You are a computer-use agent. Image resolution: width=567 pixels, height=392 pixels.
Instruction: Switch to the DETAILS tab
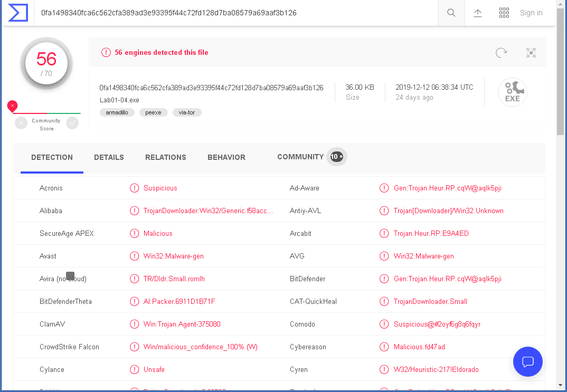coord(109,158)
